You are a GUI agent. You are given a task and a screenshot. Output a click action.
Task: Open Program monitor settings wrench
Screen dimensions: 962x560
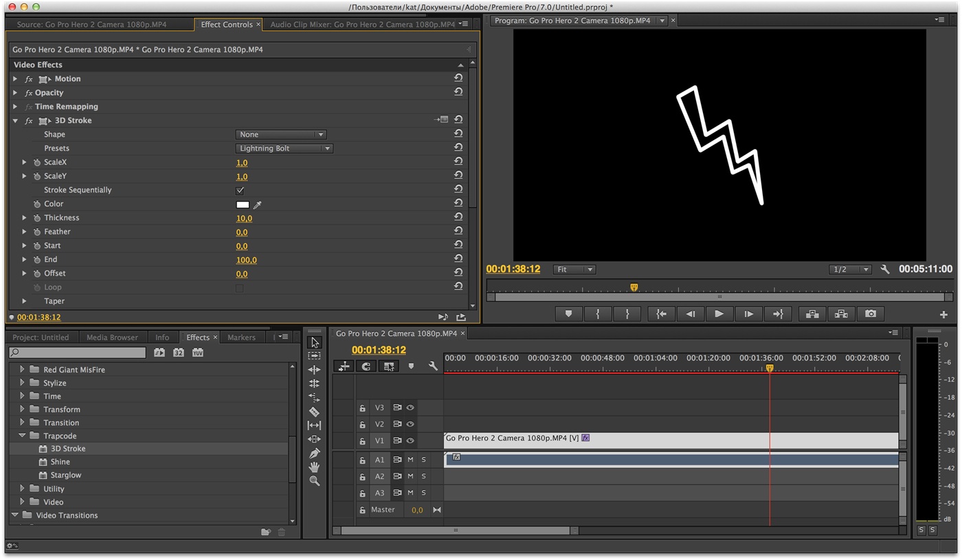885,269
